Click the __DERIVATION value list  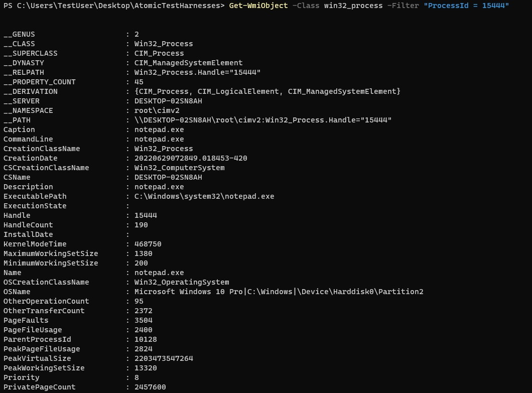point(268,92)
